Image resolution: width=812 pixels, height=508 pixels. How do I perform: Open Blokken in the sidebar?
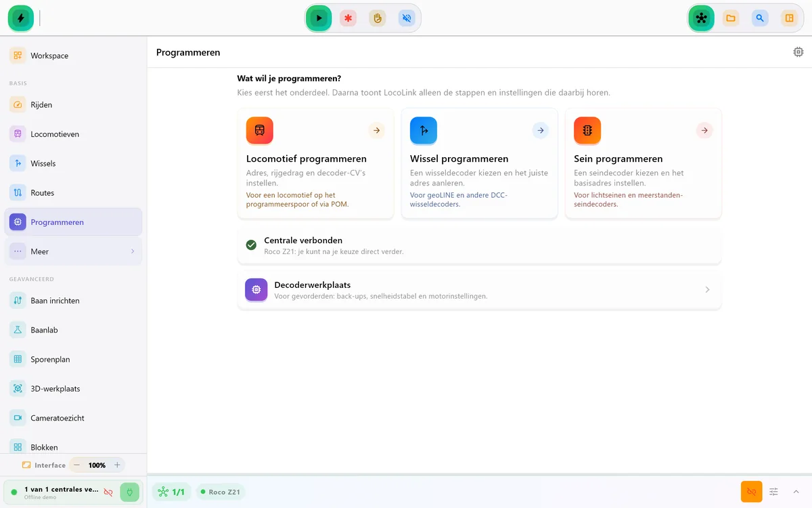73,447
